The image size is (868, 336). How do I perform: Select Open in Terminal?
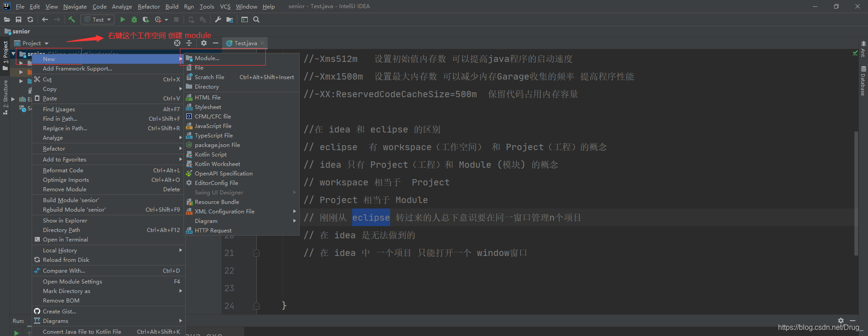(108, 240)
